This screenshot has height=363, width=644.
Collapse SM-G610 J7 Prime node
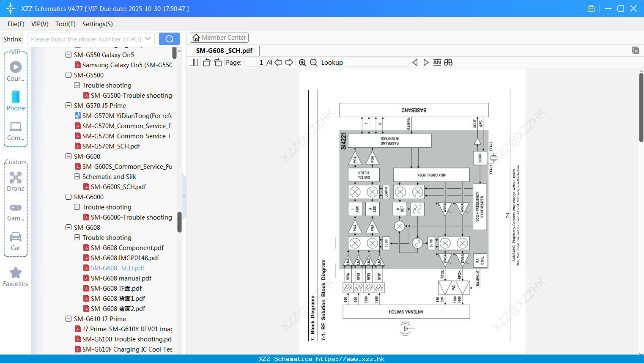point(69,319)
